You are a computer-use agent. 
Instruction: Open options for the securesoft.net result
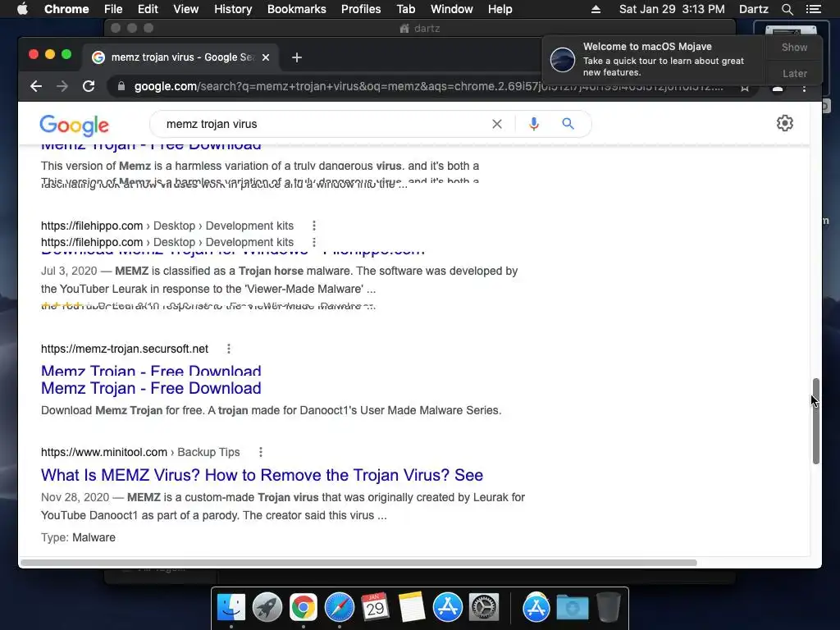point(229,349)
